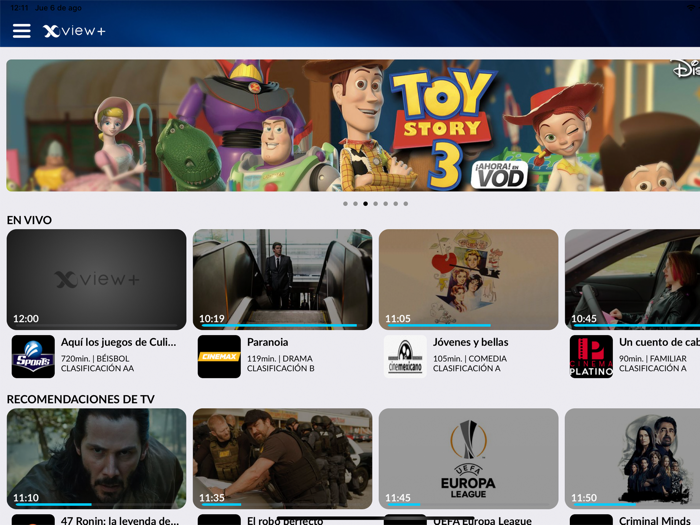
Task: Click the '119min. | DRAMA' text
Action: [x=280, y=358]
